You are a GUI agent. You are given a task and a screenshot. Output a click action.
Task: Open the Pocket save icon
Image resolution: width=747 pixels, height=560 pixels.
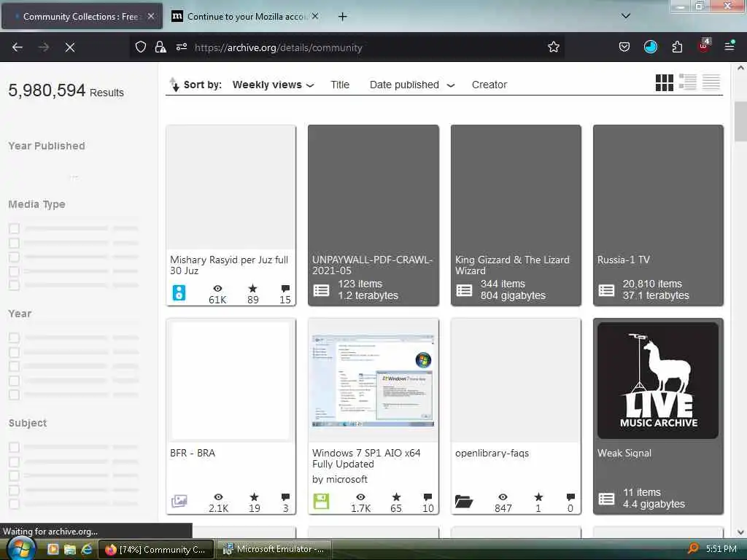coord(624,47)
